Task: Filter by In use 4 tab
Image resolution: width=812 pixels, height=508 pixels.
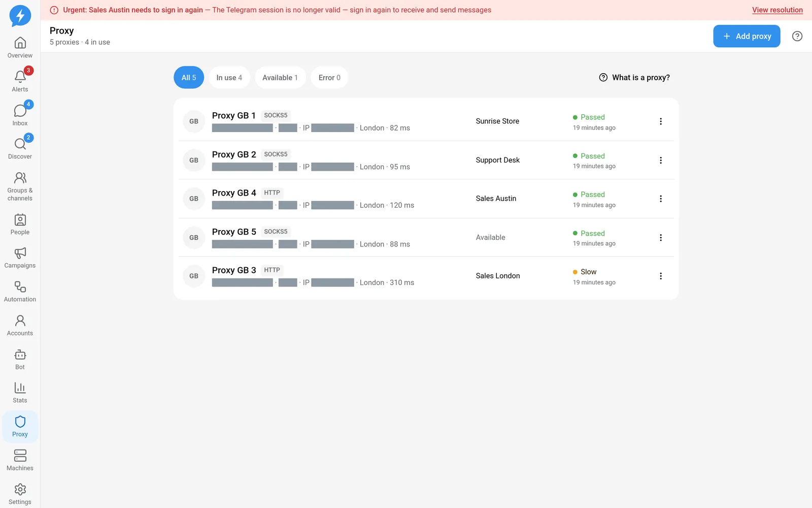Action: point(229,78)
